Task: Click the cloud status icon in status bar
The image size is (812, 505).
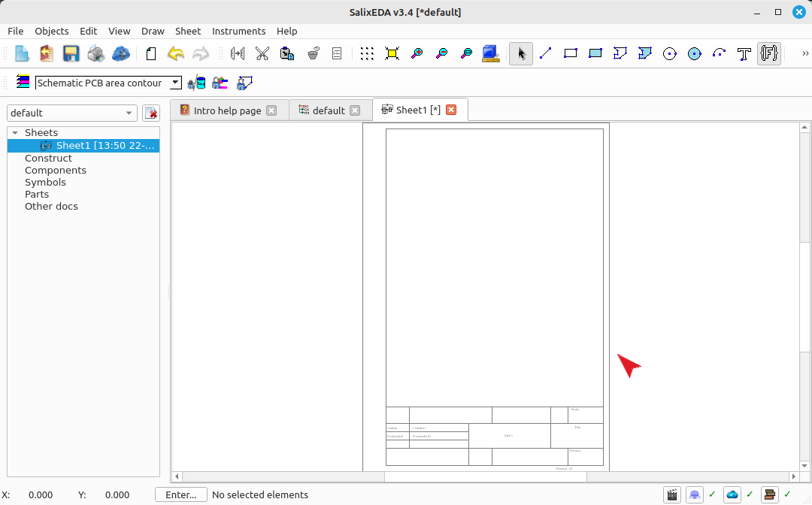Action: pyautogui.click(x=732, y=494)
